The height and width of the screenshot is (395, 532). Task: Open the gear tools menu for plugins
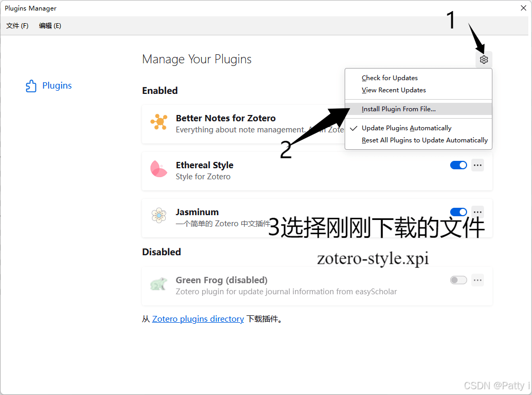[x=484, y=60]
